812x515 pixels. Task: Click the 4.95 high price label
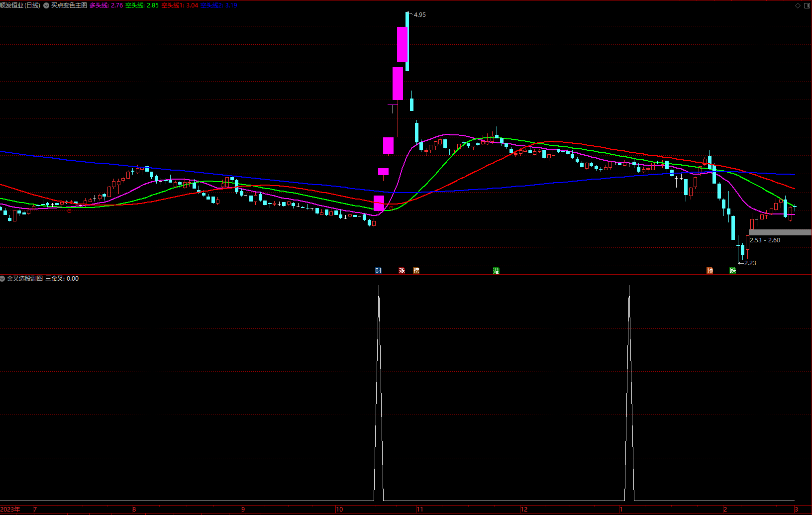click(x=420, y=15)
